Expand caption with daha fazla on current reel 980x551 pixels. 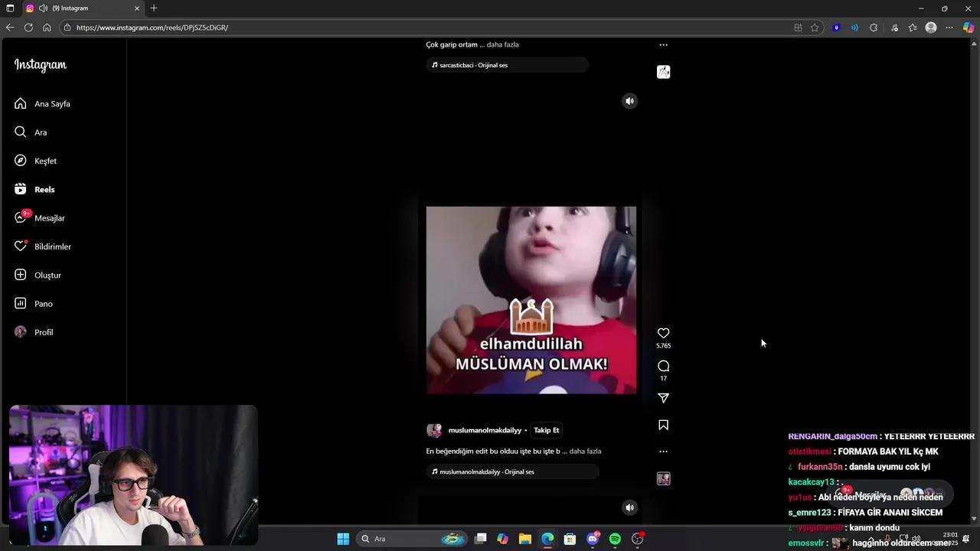585,452
